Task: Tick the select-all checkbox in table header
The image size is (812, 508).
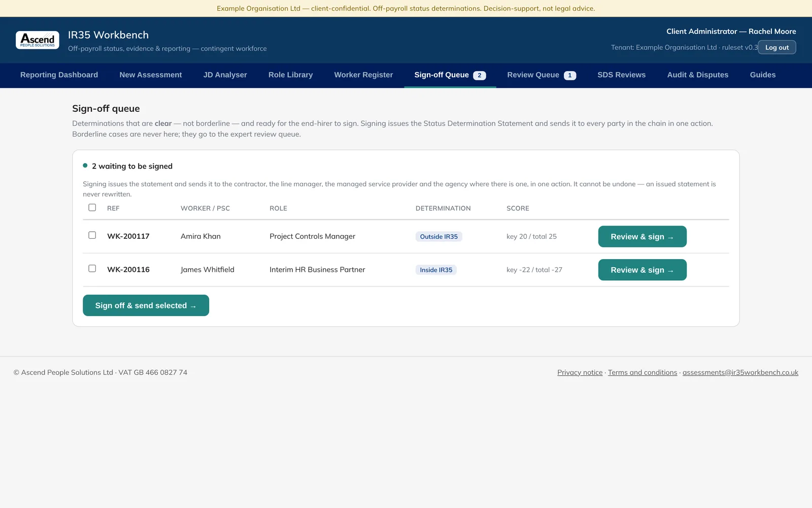Action: click(92, 207)
